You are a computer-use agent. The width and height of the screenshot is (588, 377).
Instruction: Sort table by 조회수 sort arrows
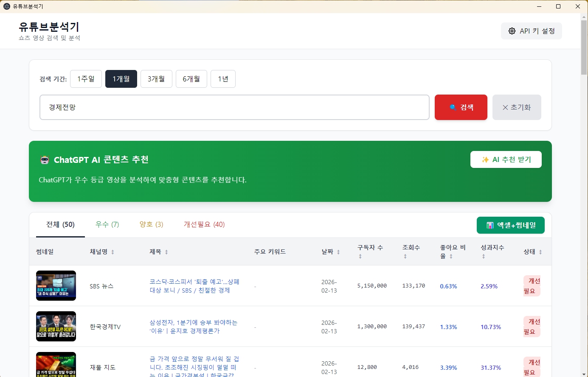405,256
